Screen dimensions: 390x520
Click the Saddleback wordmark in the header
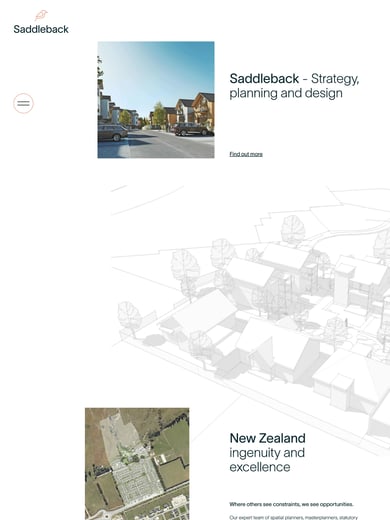tap(41, 29)
